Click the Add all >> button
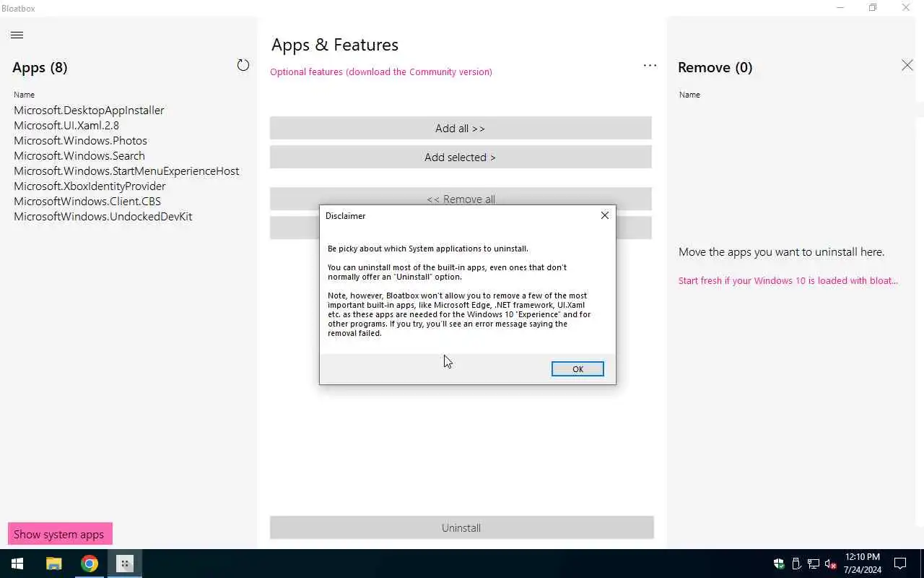This screenshot has height=578, width=924. coord(461,128)
